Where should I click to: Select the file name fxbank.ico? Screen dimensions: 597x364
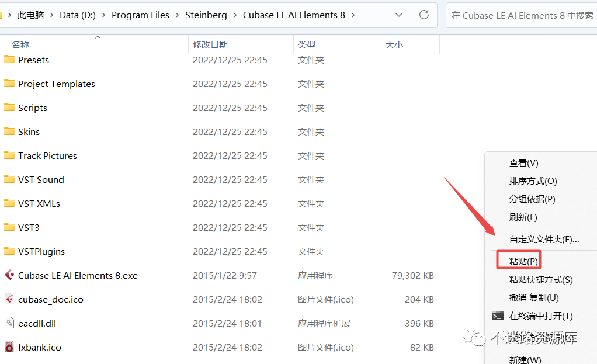[x=40, y=347]
